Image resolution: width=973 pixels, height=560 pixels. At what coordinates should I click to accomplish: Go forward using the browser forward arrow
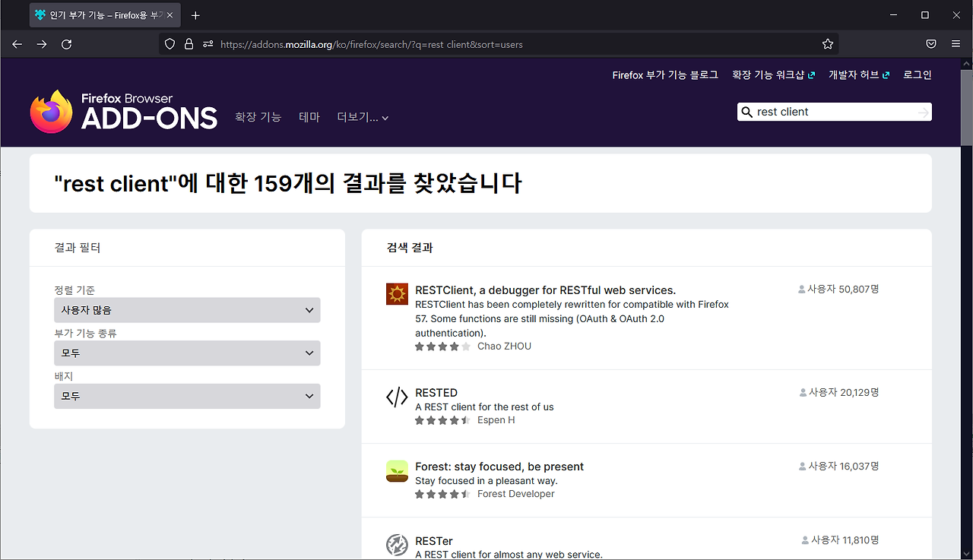pyautogui.click(x=42, y=45)
